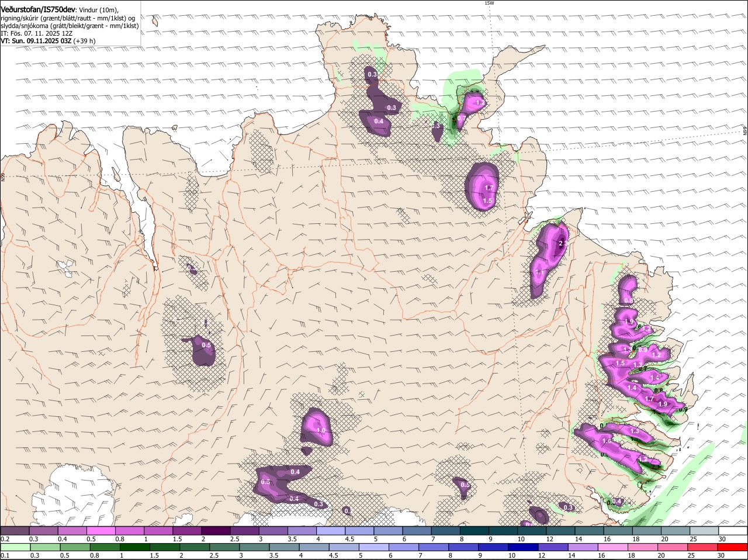Pick the upper legend swatch starting at 8
The height and width of the screenshot is (560, 748).
475,530
